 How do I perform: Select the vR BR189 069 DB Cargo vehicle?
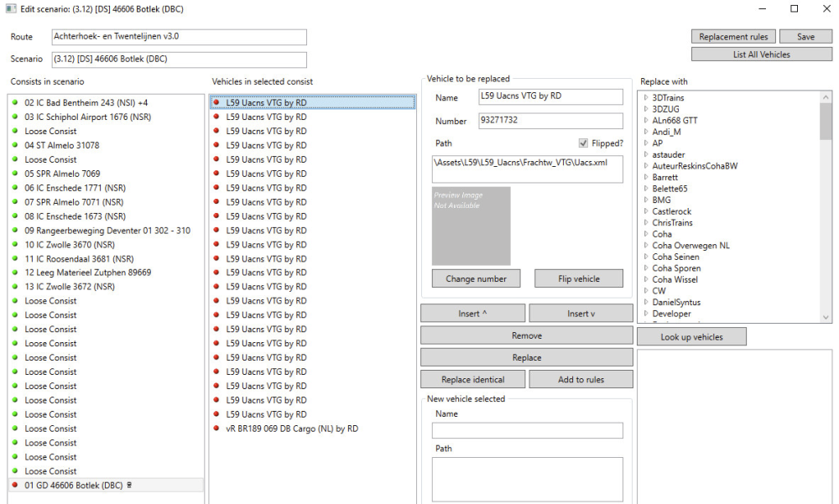291,429
